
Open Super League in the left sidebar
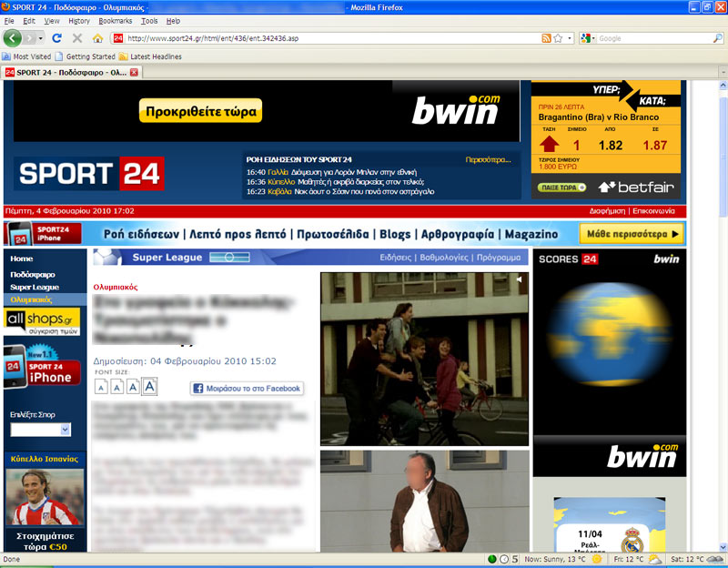(x=35, y=287)
